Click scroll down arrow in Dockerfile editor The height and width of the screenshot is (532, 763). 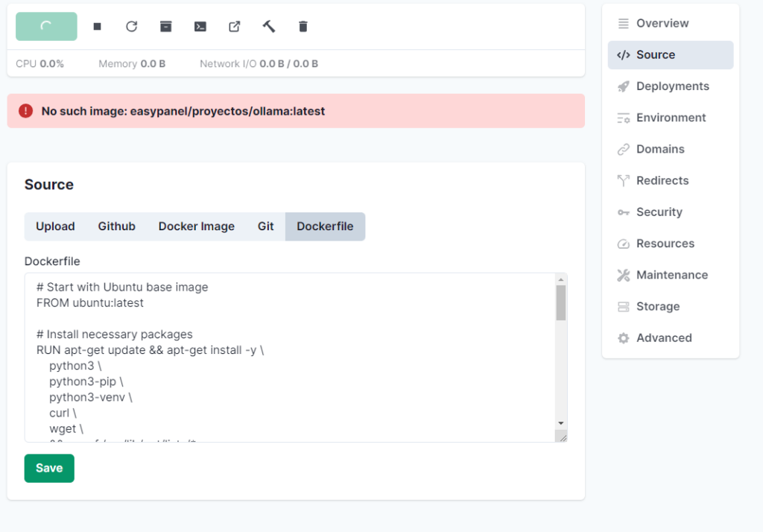pyautogui.click(x=560, y=423)
